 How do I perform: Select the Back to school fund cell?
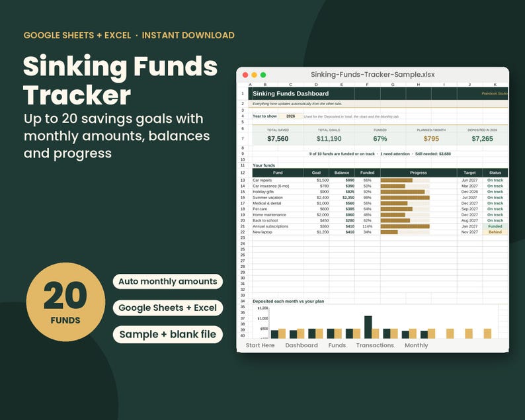pos(278,221)
